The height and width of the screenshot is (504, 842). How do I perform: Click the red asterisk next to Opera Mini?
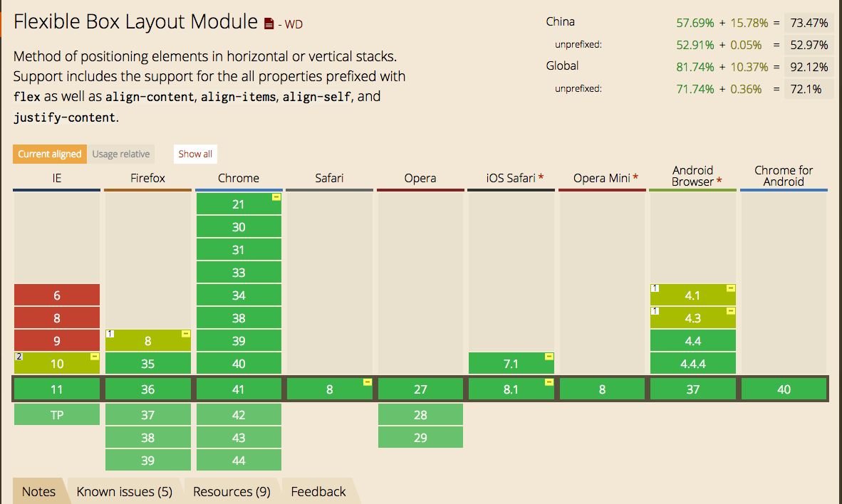tap(635, 177)
